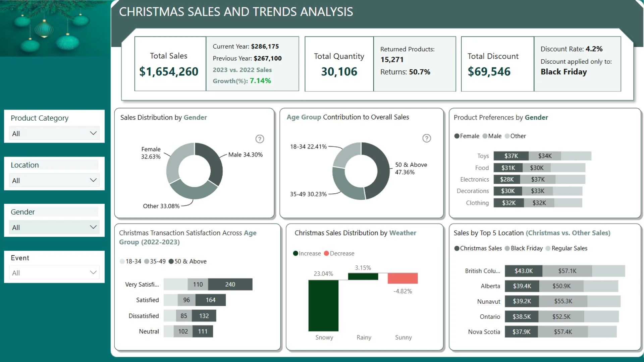Click the Female legend marker in Product Preferences
The height and width of the screenshot is (362, 644).
[x=457, y=136]
